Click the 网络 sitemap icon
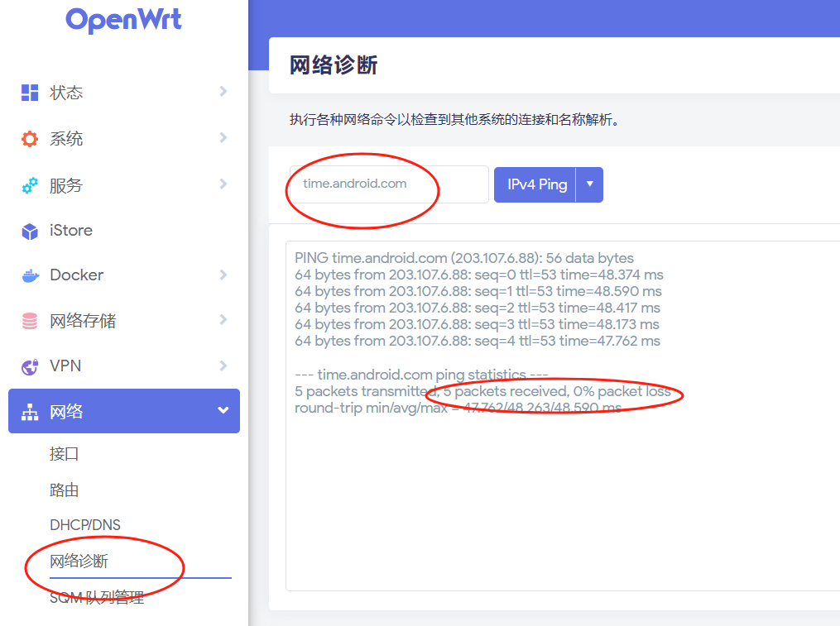Screen dimensions: 840x626 (x=30, y=412)
